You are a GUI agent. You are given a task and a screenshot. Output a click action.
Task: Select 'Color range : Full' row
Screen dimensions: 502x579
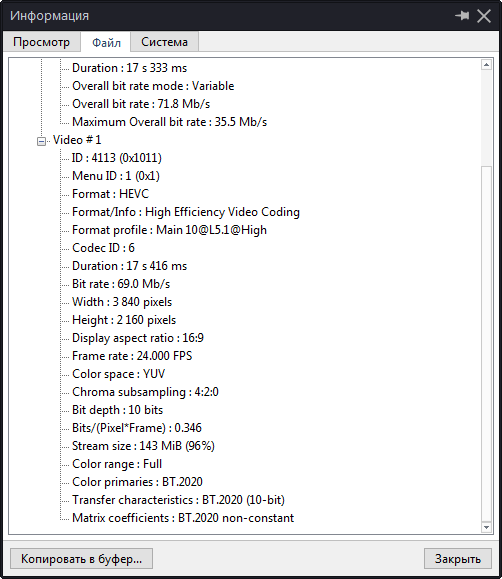(x=117, y=464)
